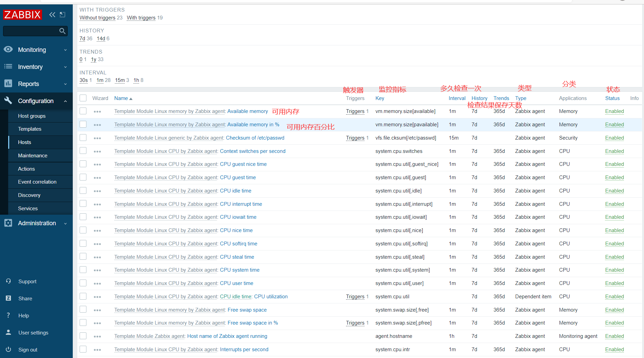Filter history by 14d link
Image resolution: width=644 pixels, height=358 pixels.
(x=101, y=39)
